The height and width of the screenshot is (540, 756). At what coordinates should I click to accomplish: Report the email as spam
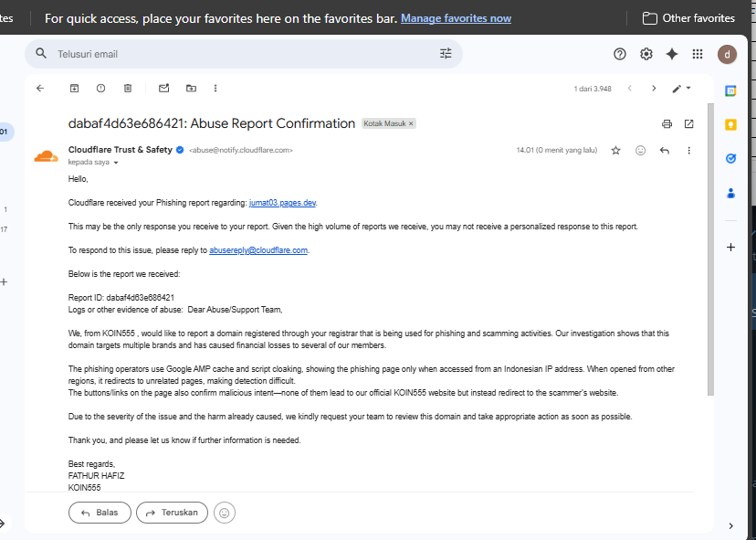click(x=100, y=89)
